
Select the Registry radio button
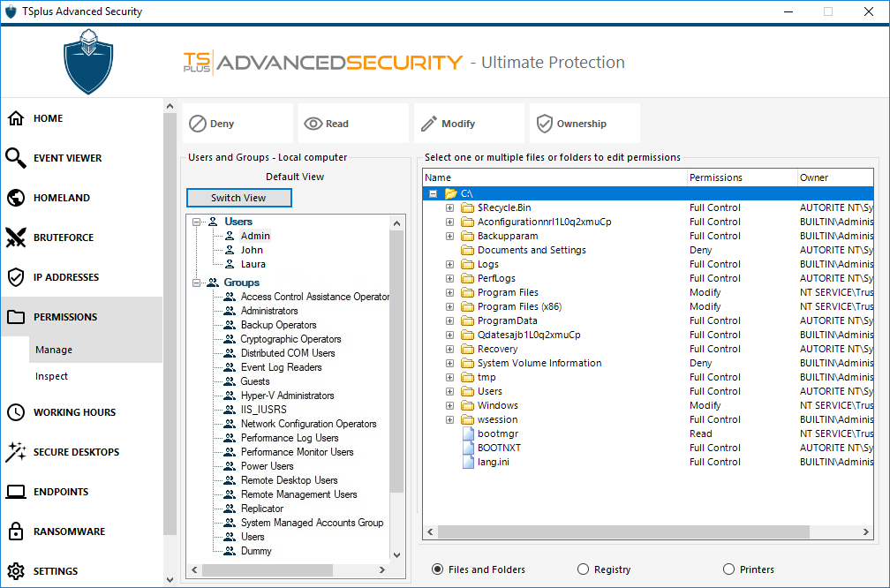click(583, 569)
